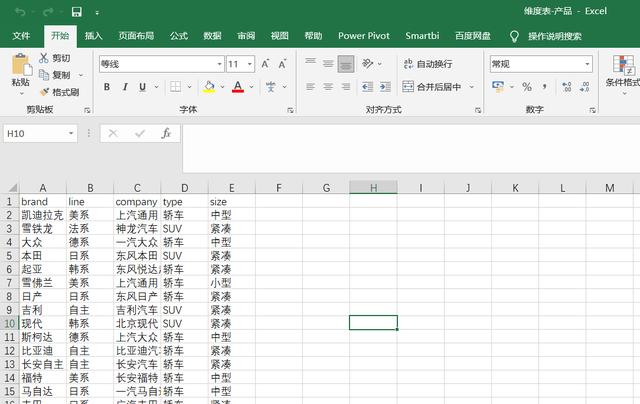640x404 pixels.
Task: Open the Copy options dropdown arrow
Action: (81, 75)
